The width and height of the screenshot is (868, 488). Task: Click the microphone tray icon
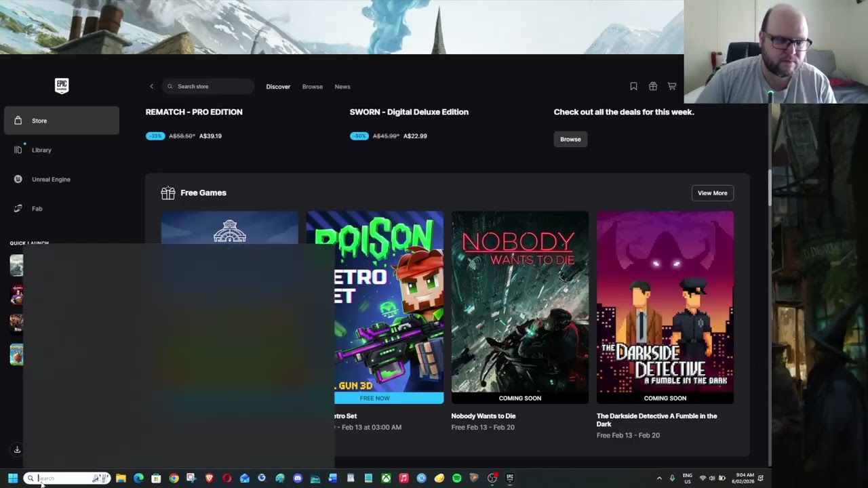tap(672, 479)
